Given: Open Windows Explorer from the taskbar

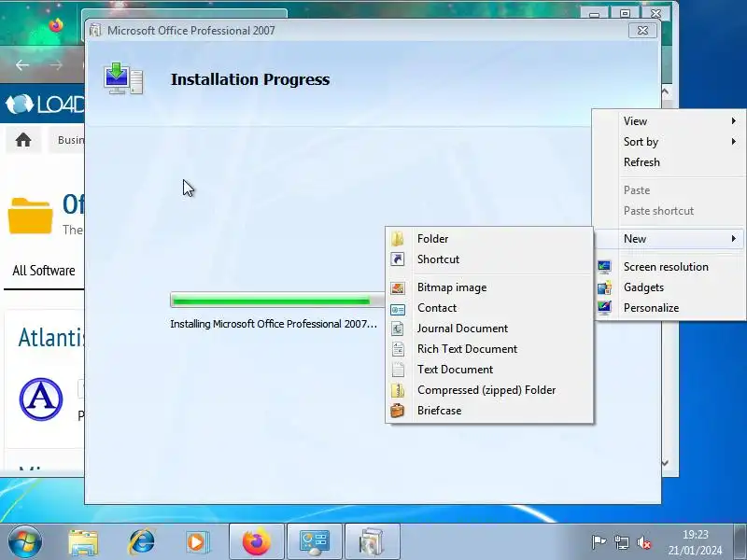Looking at the screenshot, I should tap(83, 542).
